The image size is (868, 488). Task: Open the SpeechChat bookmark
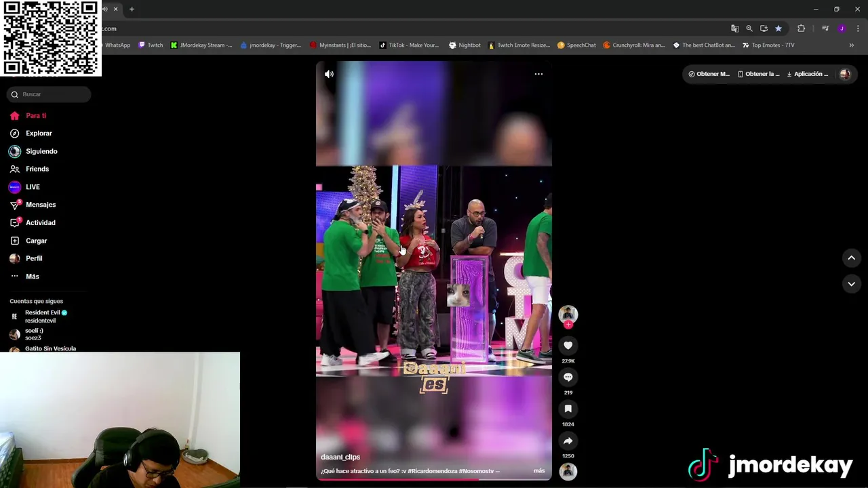click(x=576, y=45)
